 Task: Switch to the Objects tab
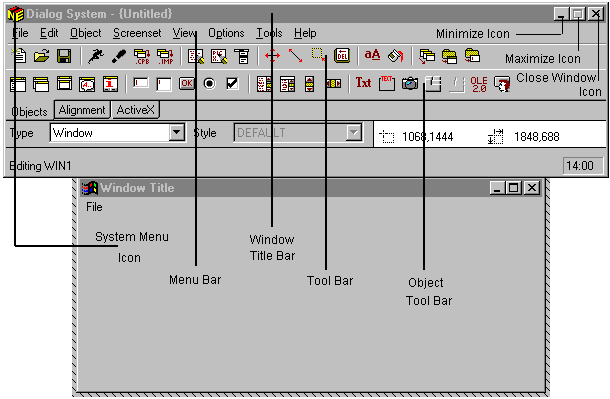click(x=29, y=112)
